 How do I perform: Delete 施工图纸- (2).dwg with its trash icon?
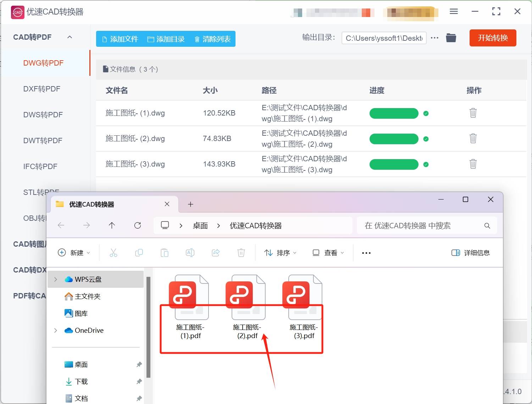[x=473, y=139]
